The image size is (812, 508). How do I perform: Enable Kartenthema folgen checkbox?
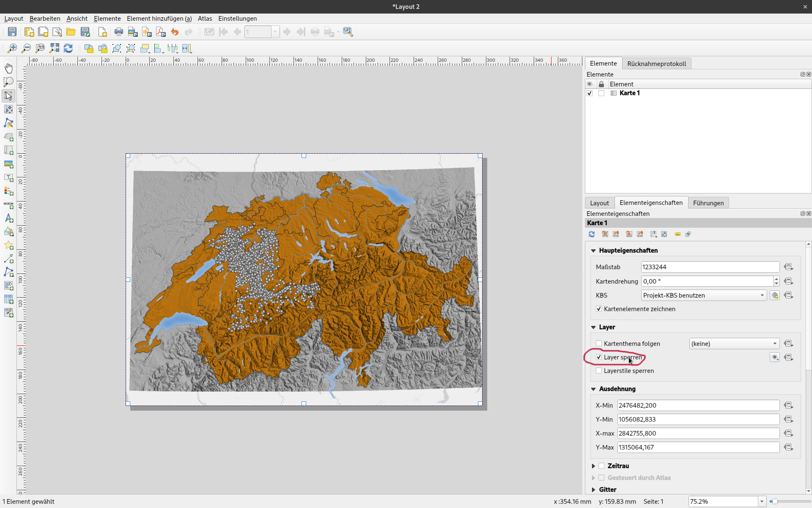pyautogui.click(x=599, y=343)
